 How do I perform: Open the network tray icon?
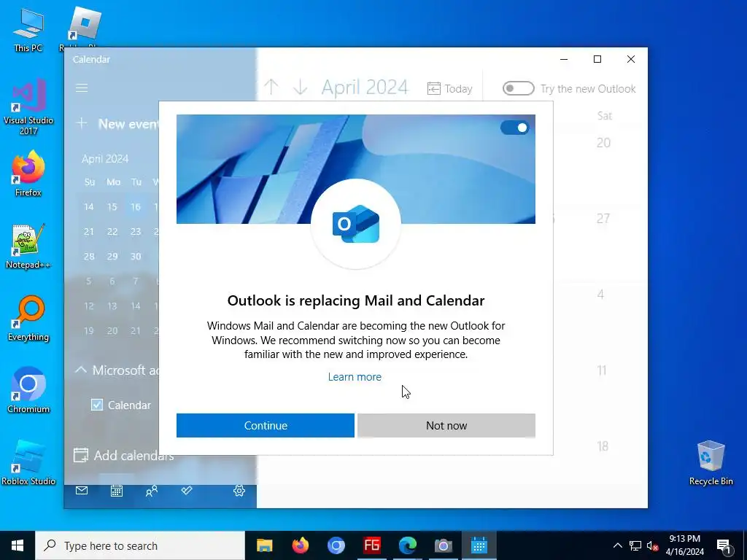click(635, 545)
